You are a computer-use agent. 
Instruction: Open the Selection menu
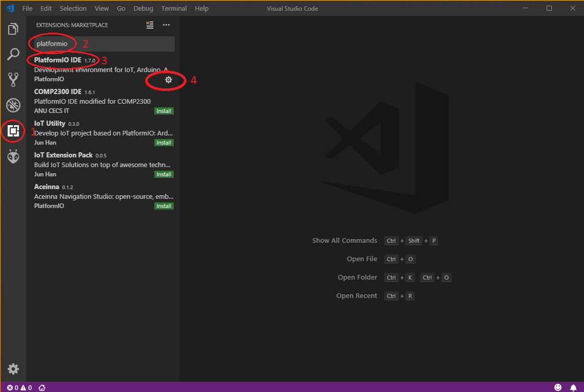pyautogui.click(x=73, y=8)
